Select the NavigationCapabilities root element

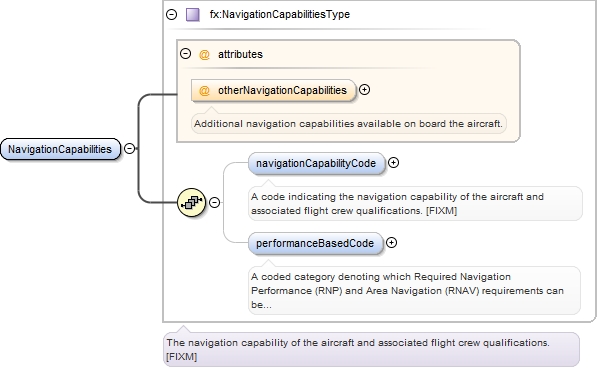point(60,149)
